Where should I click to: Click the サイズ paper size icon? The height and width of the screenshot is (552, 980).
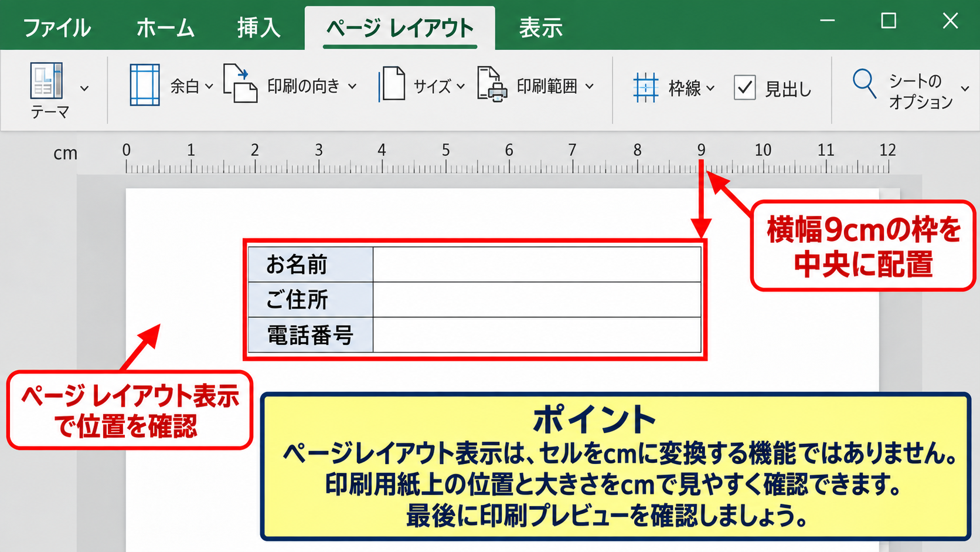point(392,84)
